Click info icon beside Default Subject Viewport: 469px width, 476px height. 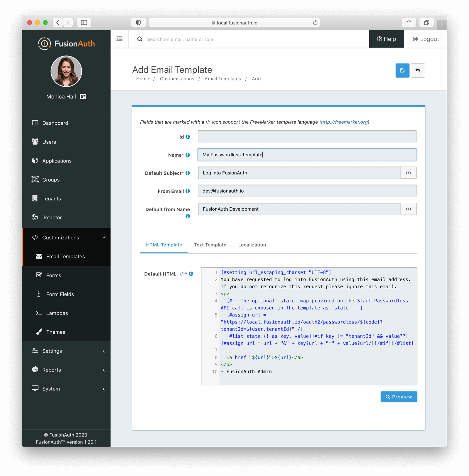pyautogui.click(x=188, y=173)
